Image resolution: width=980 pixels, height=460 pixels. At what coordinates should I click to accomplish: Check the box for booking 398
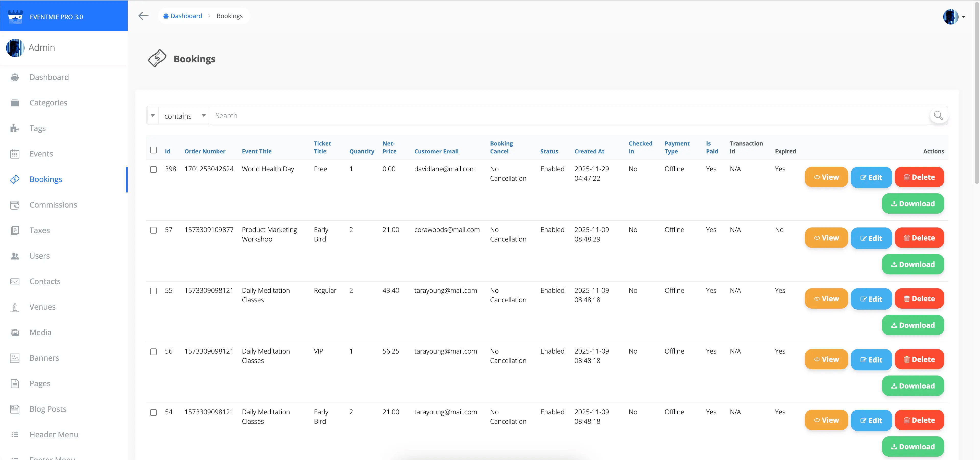tap(153, 169)
